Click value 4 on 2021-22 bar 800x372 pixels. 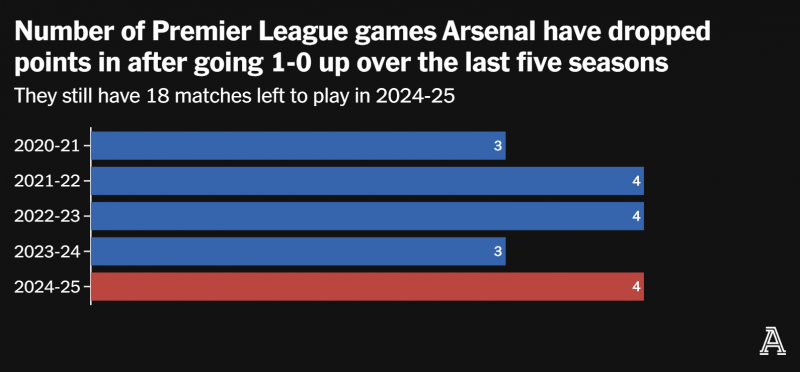[636, 181]
